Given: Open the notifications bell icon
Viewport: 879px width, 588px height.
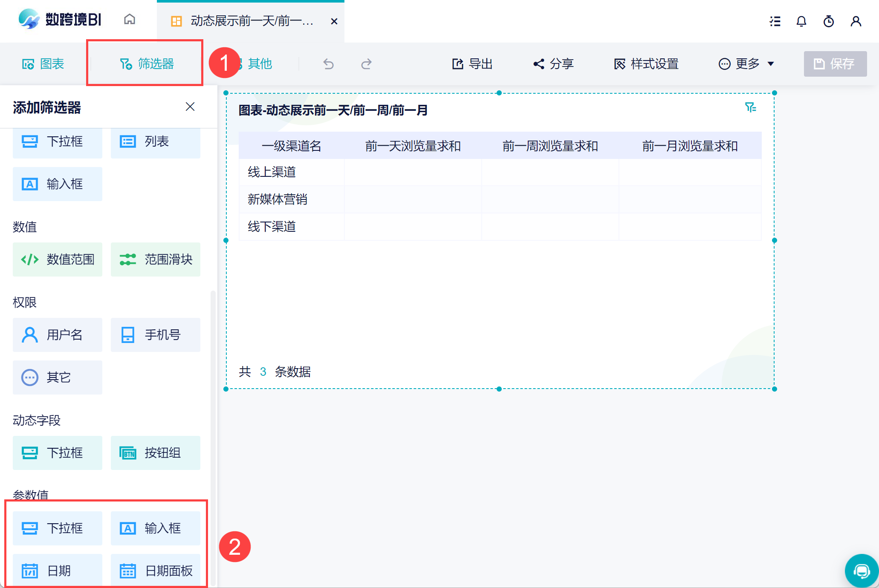Looking at the screenshot, I should click(801, 21).
